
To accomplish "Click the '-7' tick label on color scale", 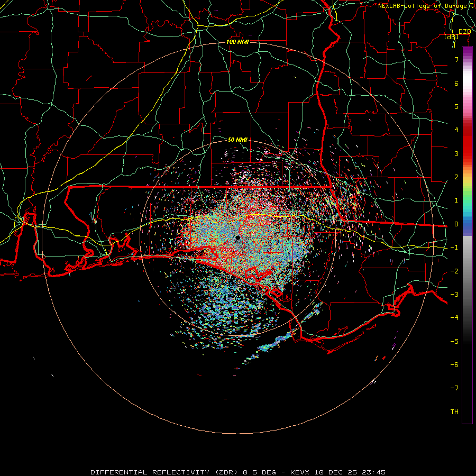I will pos(454,388).
